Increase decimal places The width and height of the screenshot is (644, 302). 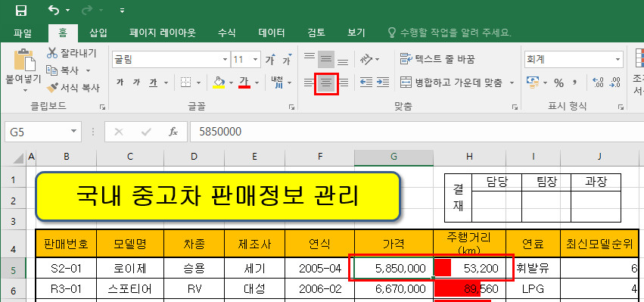click(x=599, y=83)
